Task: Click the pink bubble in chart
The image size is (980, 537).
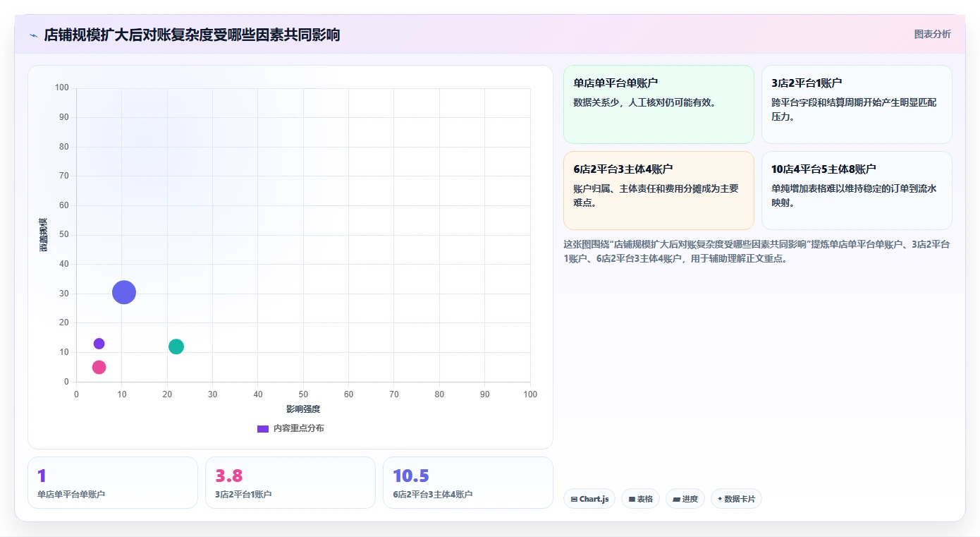Action: (x=99, y=367)
